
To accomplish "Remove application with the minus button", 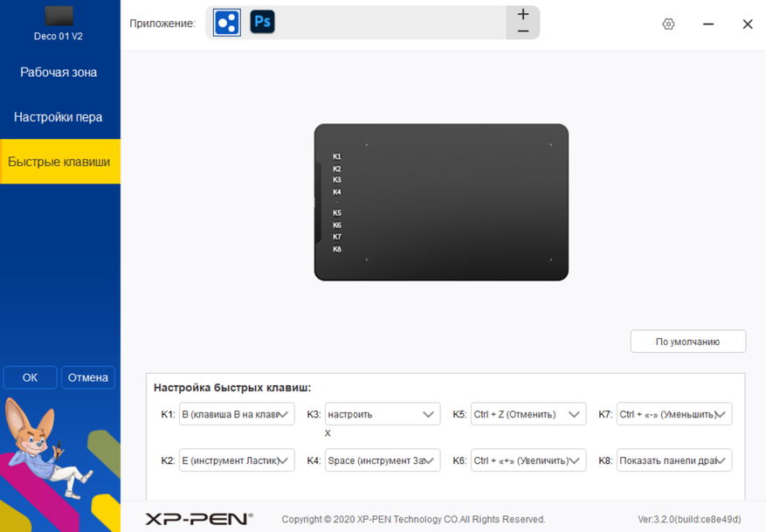I will 523,31.
